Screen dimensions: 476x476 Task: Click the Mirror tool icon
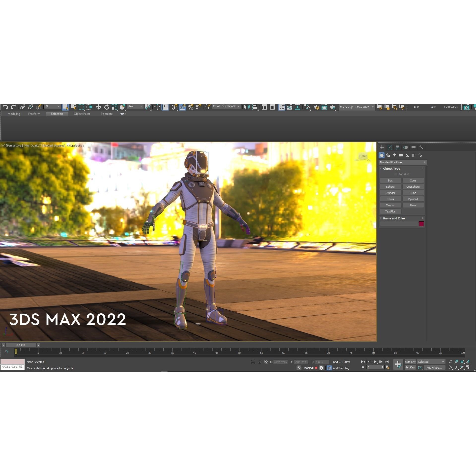[247, 107]
